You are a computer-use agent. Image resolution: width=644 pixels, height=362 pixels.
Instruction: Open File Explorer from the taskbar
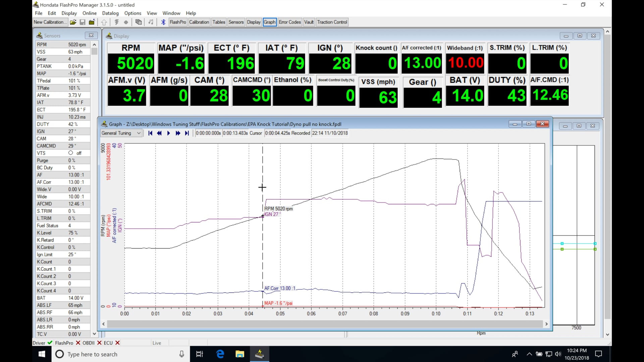[x=239, y=354]
